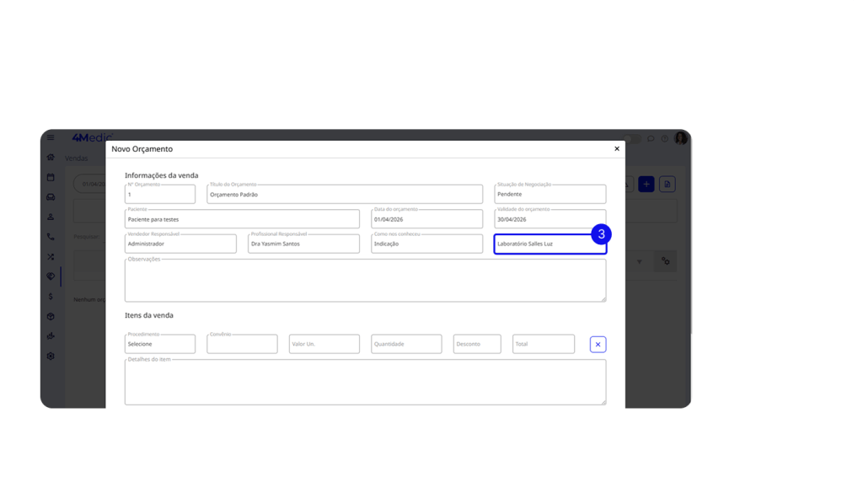This screenshot has height=504, width=863.
Task: Click the home icon in sidebar
Action: [51, 158]
